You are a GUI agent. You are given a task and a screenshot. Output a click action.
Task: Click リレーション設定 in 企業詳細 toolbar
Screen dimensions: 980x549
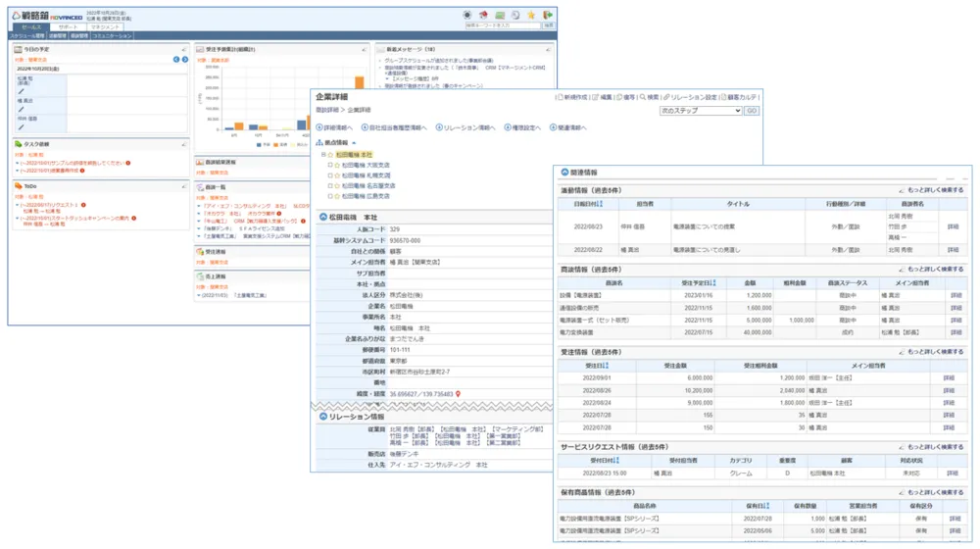pyautogui.click(x=690, y=97)
